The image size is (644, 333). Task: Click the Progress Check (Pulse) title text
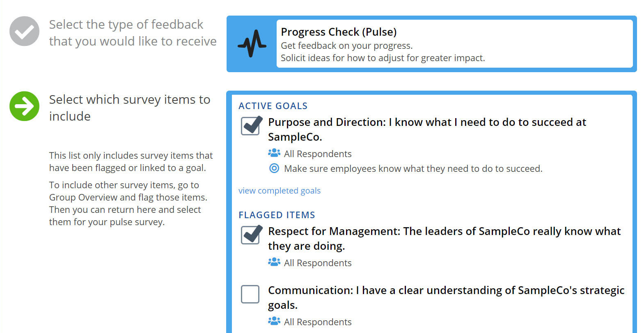tap(338, 32)
